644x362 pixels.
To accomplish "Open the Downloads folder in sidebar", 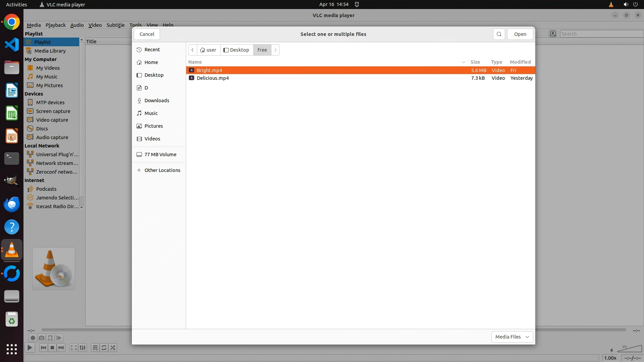I will pos(157,101).
